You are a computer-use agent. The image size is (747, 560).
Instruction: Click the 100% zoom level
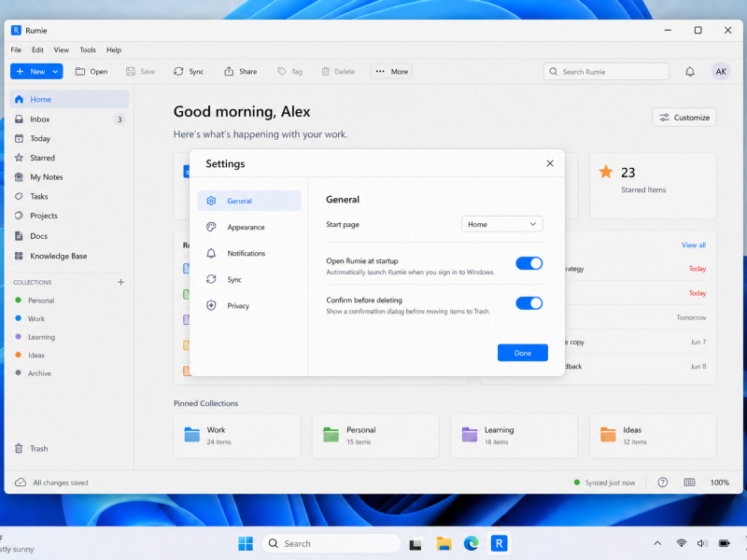click(x=719, y=483)
